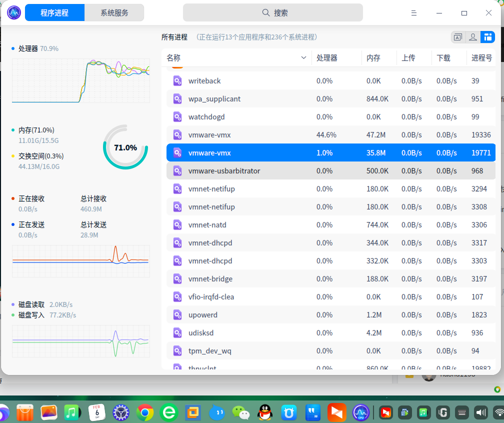This screenshot has width=504, height=423.
Task: Show only application processes view
Action: 458,37
